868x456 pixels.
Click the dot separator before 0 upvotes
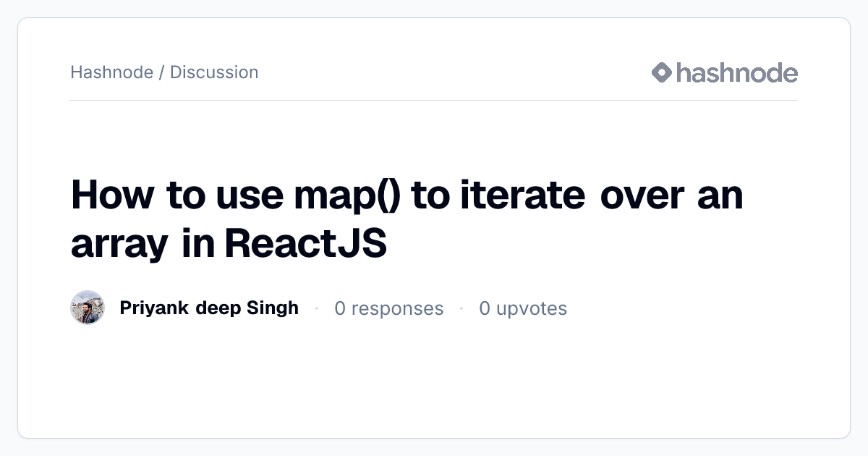click(x=461, y=309)
